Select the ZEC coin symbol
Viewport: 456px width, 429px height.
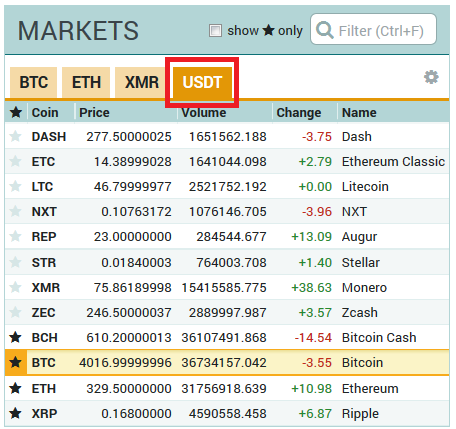tap(43, 313)
